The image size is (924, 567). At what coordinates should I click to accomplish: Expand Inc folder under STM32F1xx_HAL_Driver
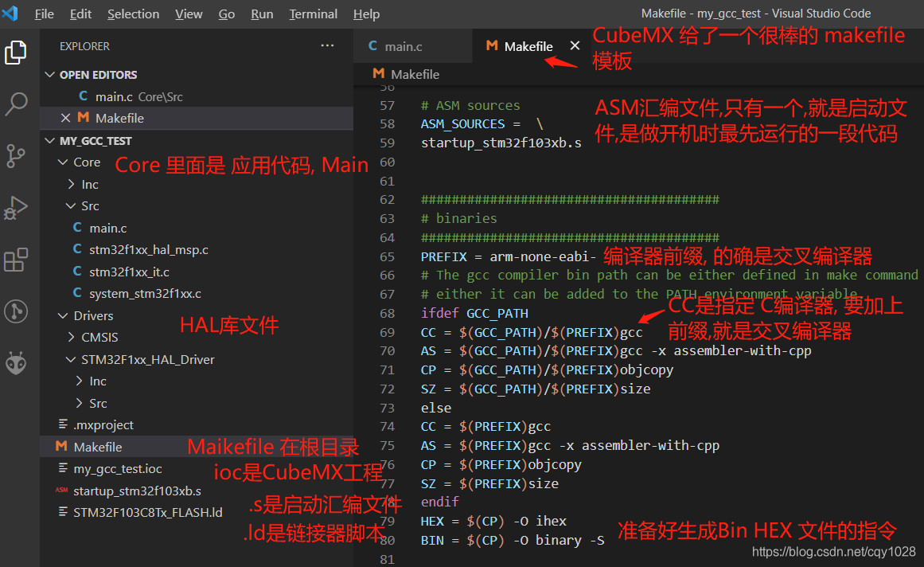[79, 381]
